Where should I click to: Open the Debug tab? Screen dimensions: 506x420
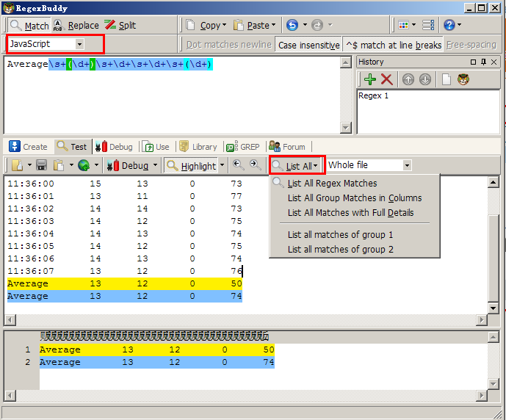tap(114, 147)
